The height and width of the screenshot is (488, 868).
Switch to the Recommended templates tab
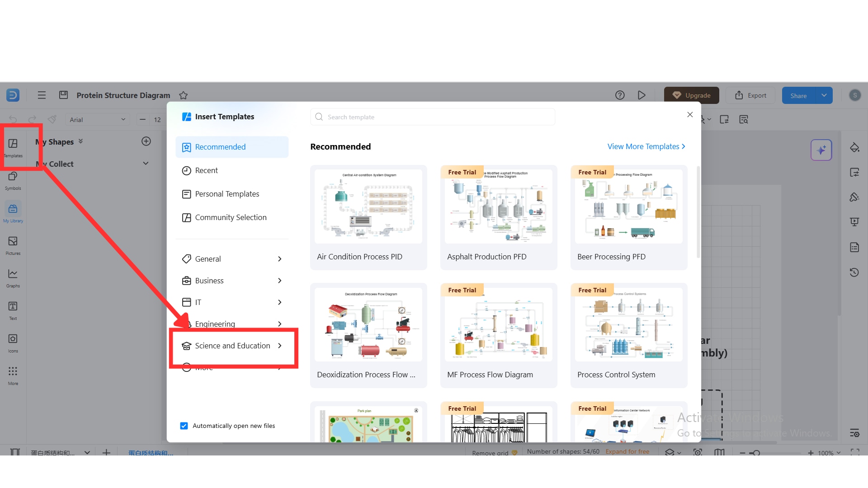click(x=220, y=146)
